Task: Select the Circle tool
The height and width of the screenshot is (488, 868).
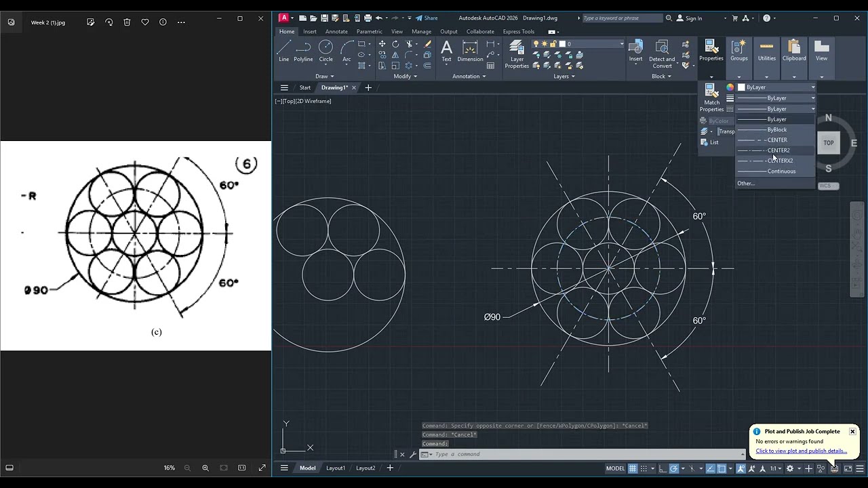Action: click(x=325, y=51)
